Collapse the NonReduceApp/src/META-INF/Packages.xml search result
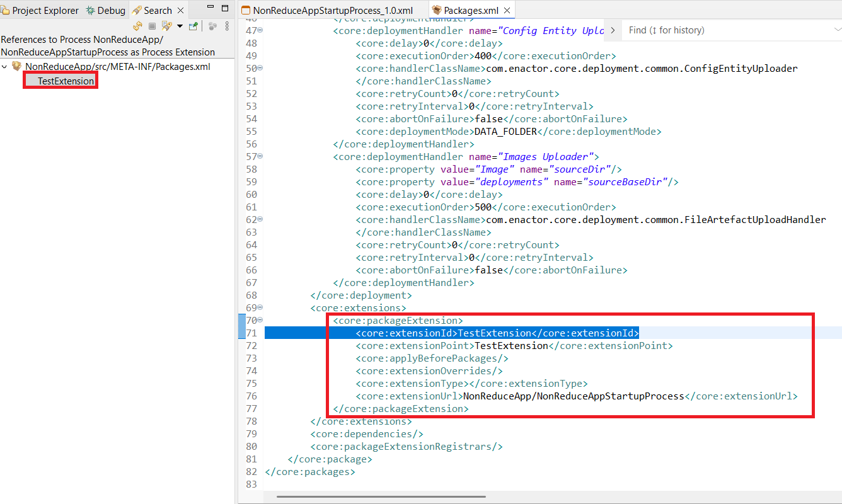 coord(5,67)
